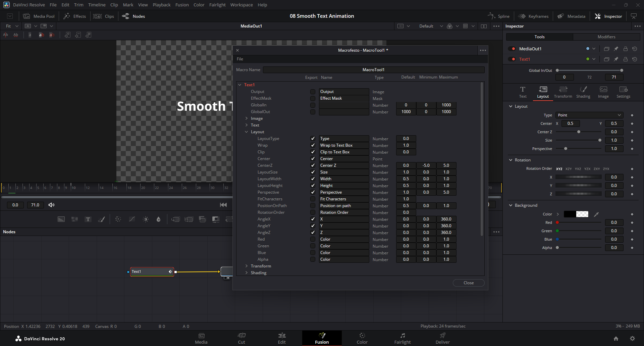Mute audio with the speaker icon
Viewport: 644px width, 346px height.
click(51, 205)
